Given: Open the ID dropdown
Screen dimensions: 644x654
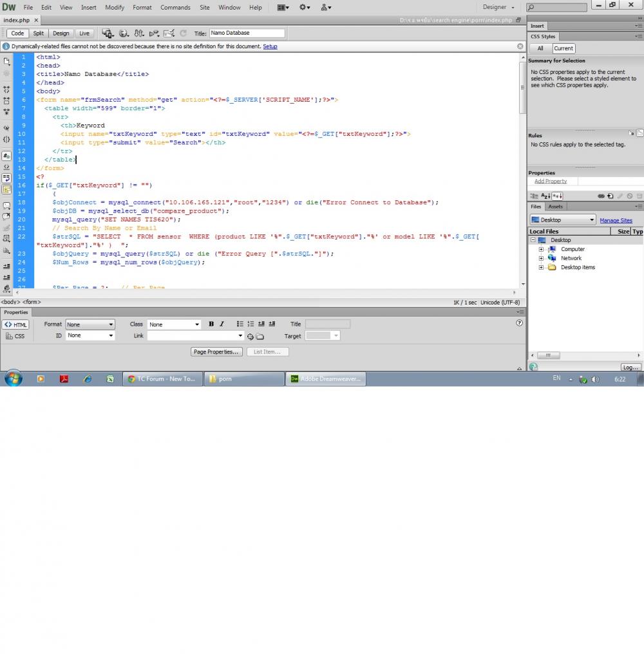Looking at the screenshot, I should click(x=90, y=335).
